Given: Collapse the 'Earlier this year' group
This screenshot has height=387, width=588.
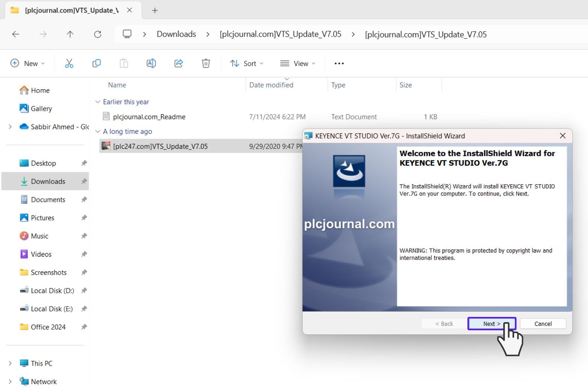Looking at the screenshot, I should point(97,102).
